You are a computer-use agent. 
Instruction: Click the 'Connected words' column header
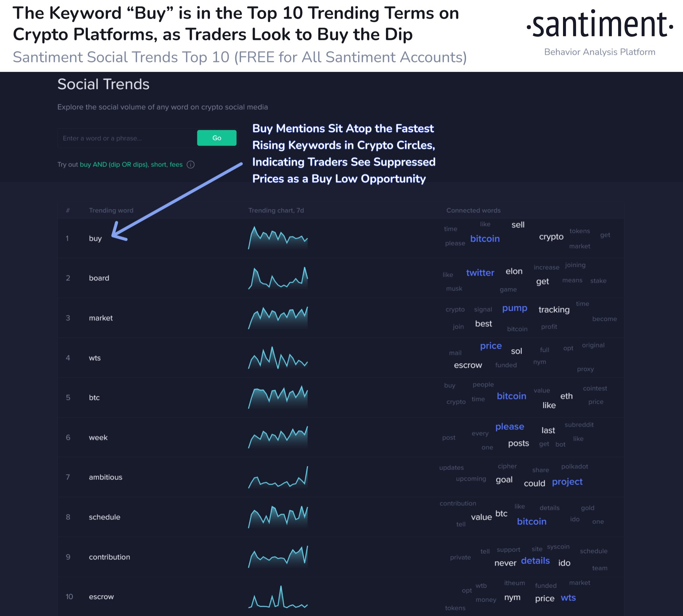point(470,210)
